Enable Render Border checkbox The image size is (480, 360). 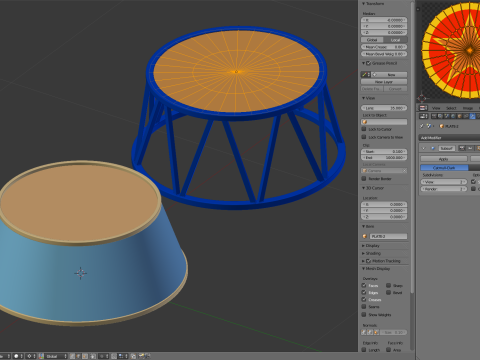pos(364,178)
